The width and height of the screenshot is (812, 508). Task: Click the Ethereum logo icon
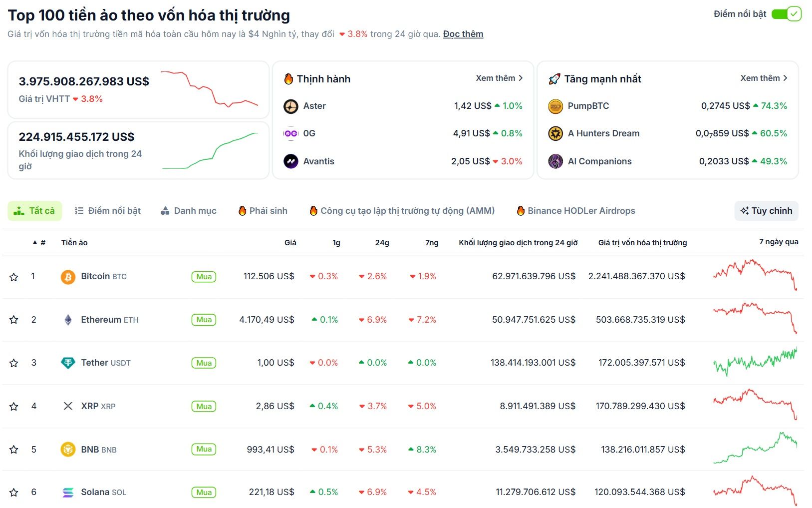point(68,319)
